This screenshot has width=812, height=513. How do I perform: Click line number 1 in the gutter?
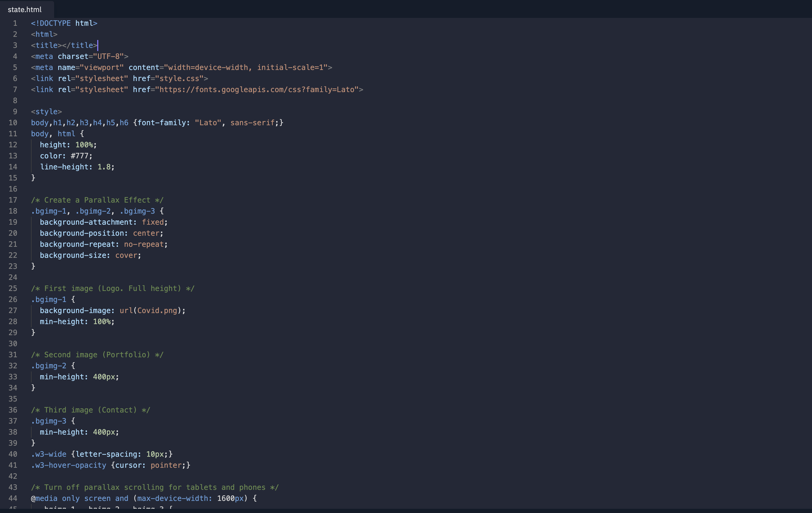click(x=15, y=23)
